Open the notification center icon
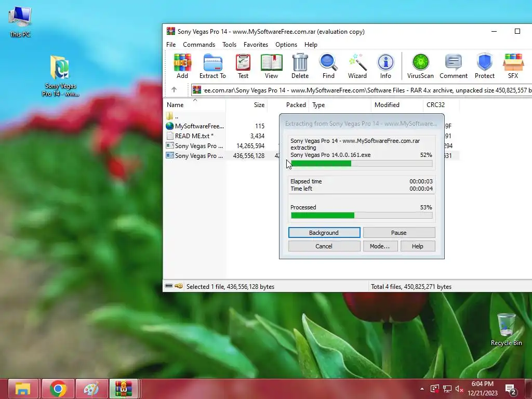 click(x=511, y=390)
